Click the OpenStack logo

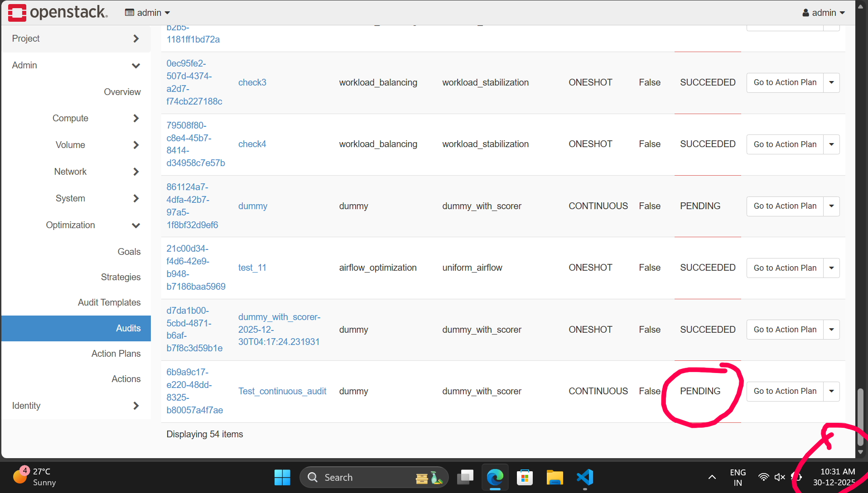pos(58,12)
